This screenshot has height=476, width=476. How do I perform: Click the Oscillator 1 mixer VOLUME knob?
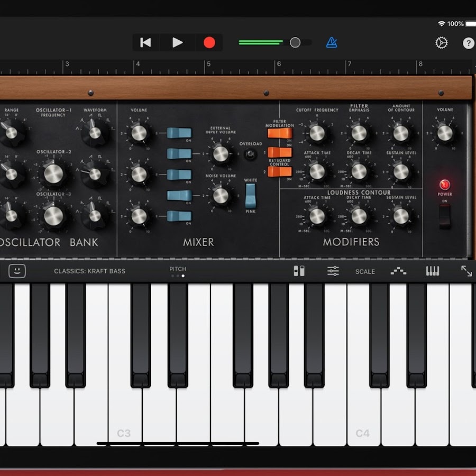pyautogui.click(x=139, y=133)
